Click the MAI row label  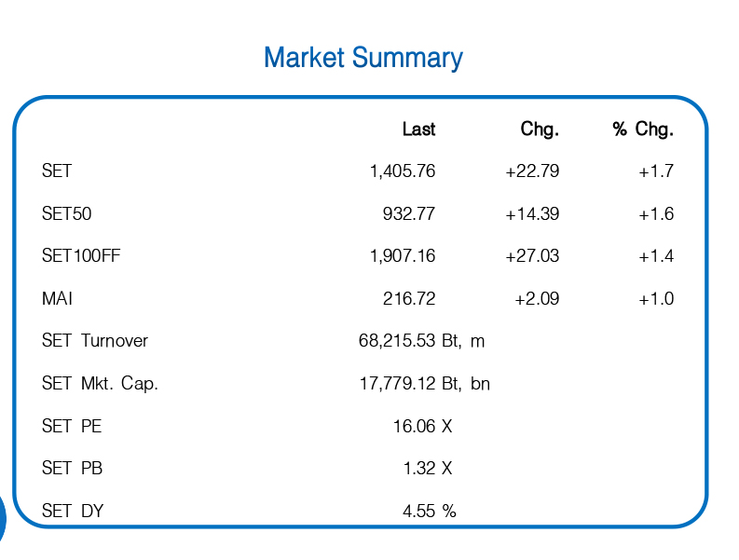point(57,299)
